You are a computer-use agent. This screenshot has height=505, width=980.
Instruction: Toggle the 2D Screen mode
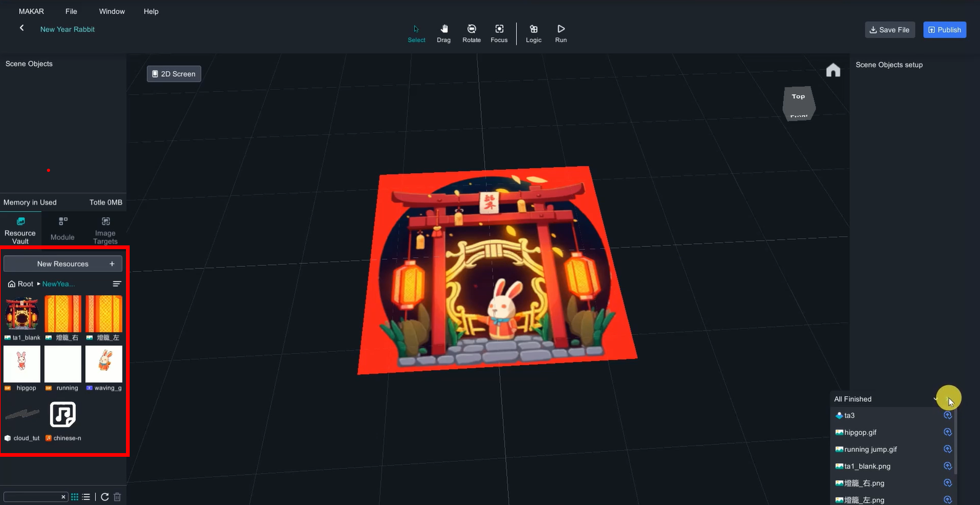(174, 74)
